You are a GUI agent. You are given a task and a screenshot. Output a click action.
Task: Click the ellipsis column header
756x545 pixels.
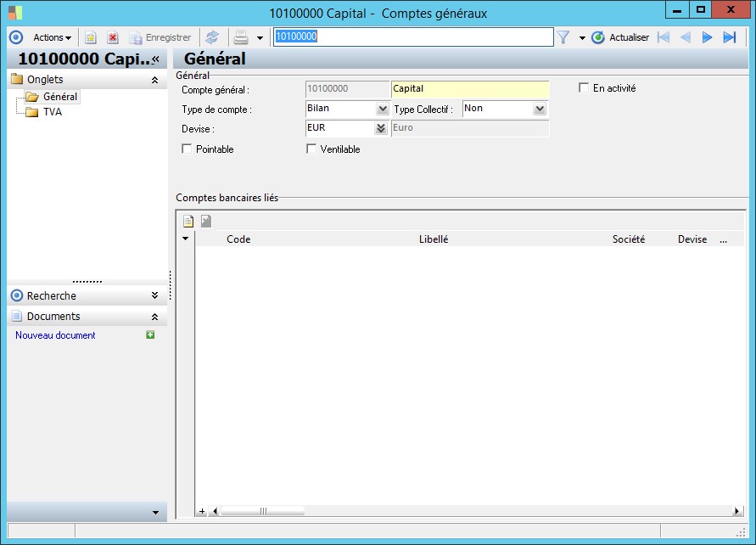coord(723,239)
